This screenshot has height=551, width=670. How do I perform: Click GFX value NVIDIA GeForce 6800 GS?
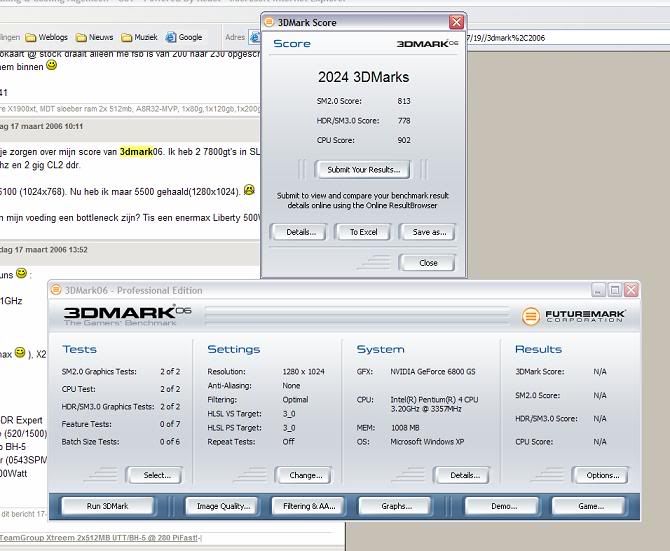[x=432, y=372]
